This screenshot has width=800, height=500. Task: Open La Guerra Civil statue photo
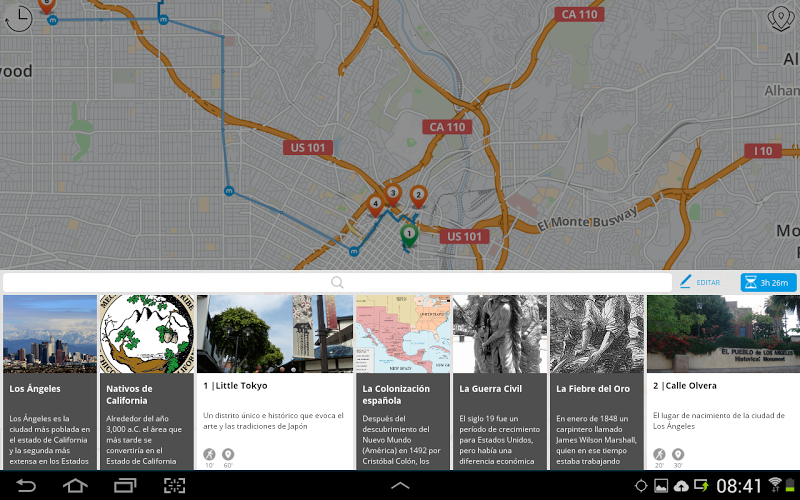(x=500, y=334)
